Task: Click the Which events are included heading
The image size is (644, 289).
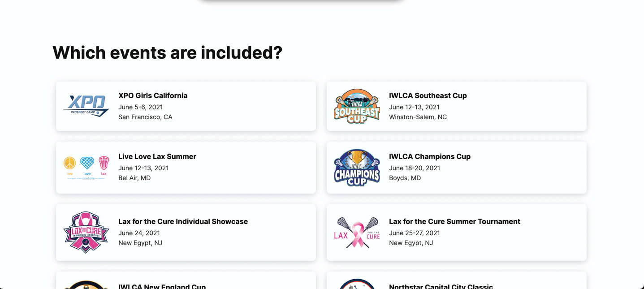Action: 168,52
